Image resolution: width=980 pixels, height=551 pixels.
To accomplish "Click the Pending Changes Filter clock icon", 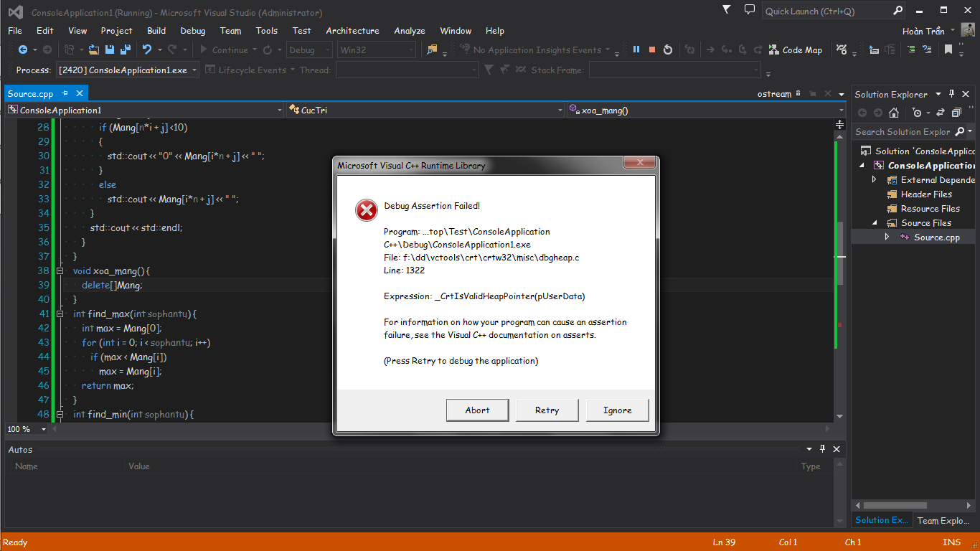I will 917,113.
